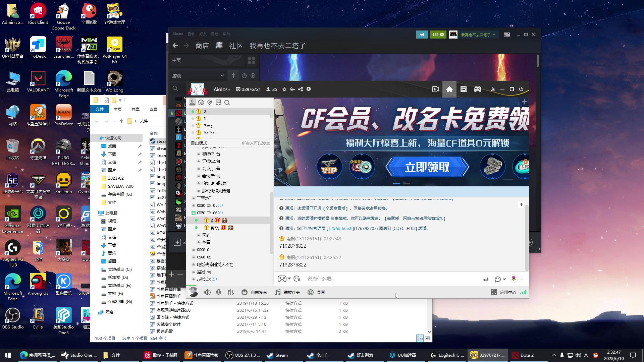Open 自由模式 speaking mode selector
This screenshot has width=644, height=362.
[x=199, y=143]
